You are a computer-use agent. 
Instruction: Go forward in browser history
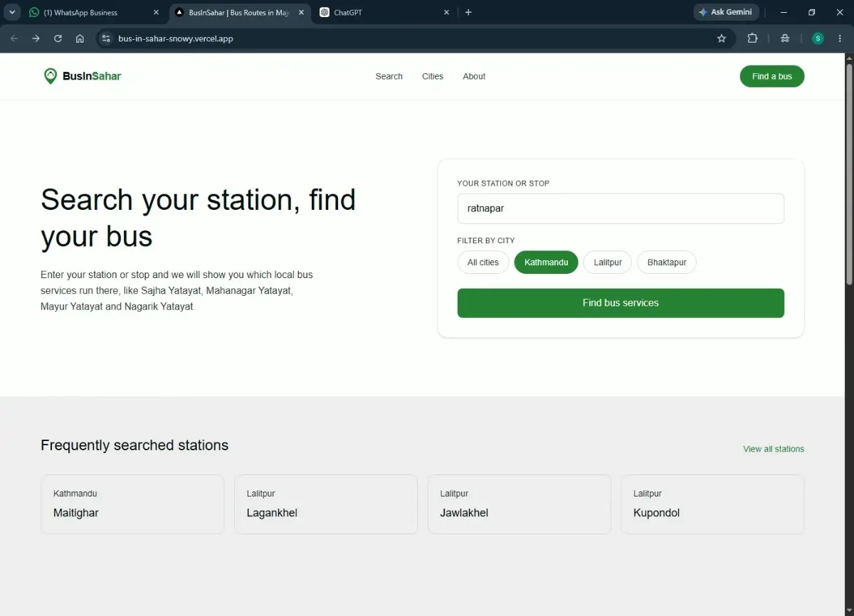pos(36,38)
